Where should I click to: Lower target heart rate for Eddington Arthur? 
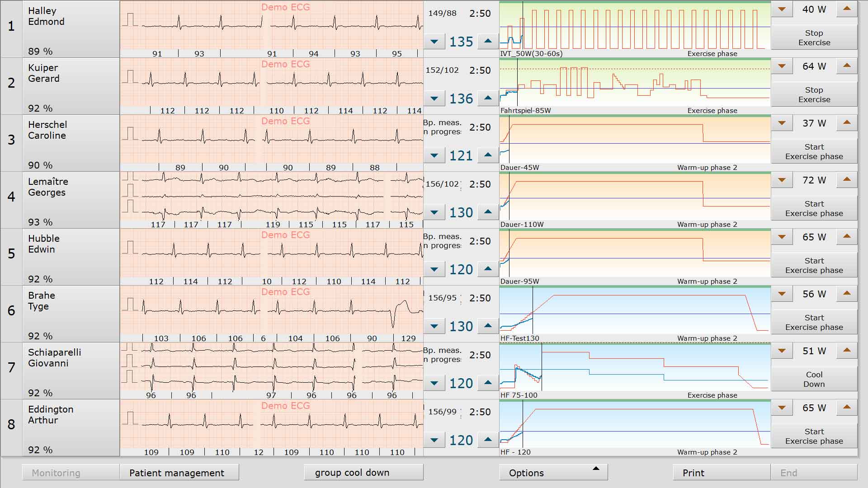click(x=434, y=440)
